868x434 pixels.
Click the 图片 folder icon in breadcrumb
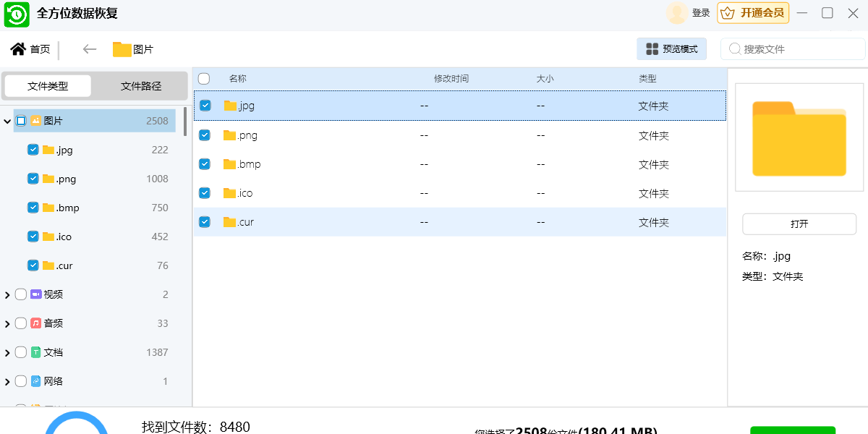point(122,49)
